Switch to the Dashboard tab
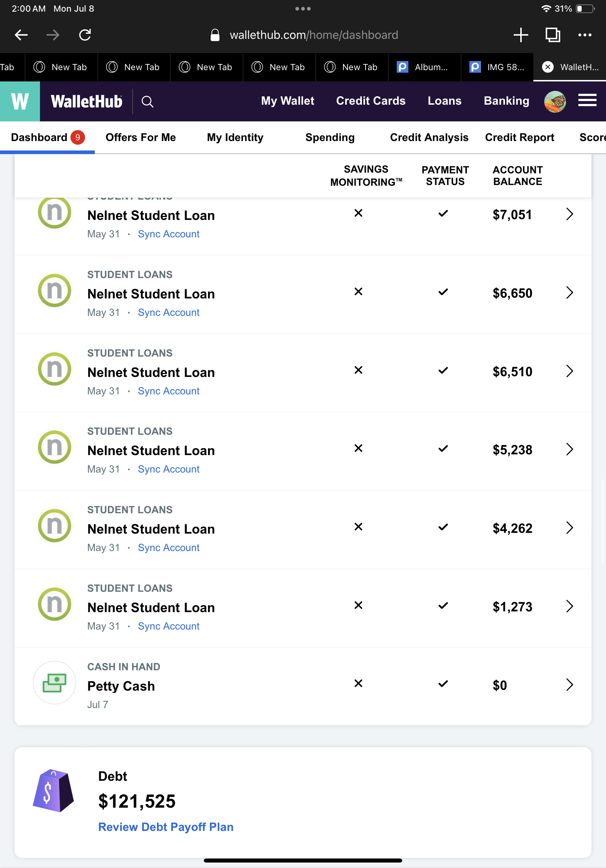The width and height of the screenshot is (606, 868). point(39,137)
